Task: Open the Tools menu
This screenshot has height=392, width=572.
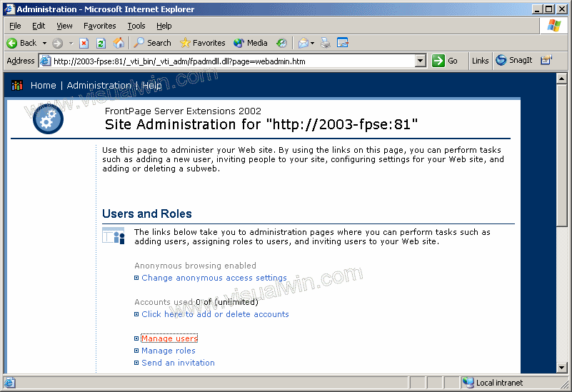Action: tap(136, 26)
